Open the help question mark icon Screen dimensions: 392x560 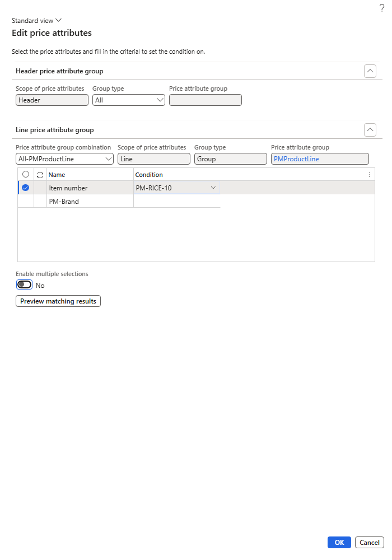382,8
